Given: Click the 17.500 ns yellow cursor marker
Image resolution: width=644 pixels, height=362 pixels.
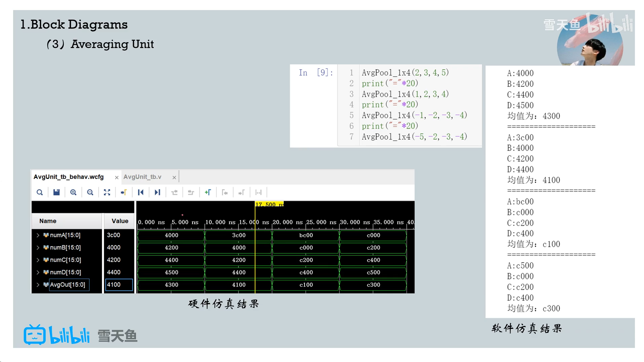Looking at the screenshot, I should pyautogui.click(x=269, y=204).
